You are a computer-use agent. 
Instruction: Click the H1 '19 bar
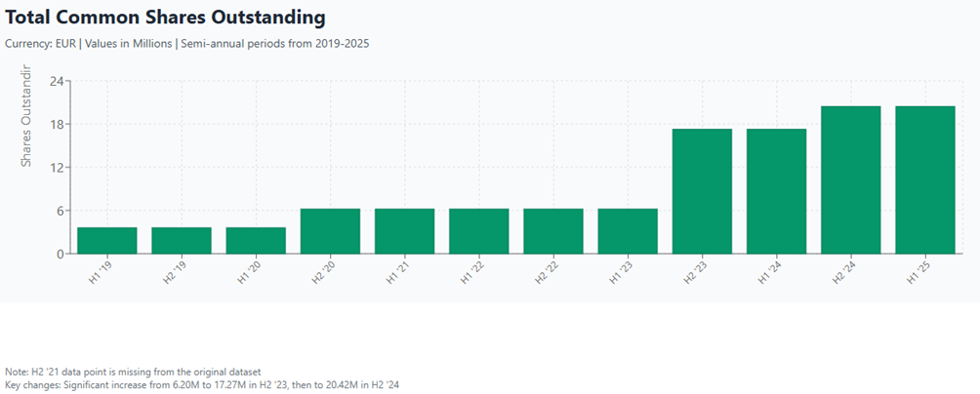click(107, 240)
